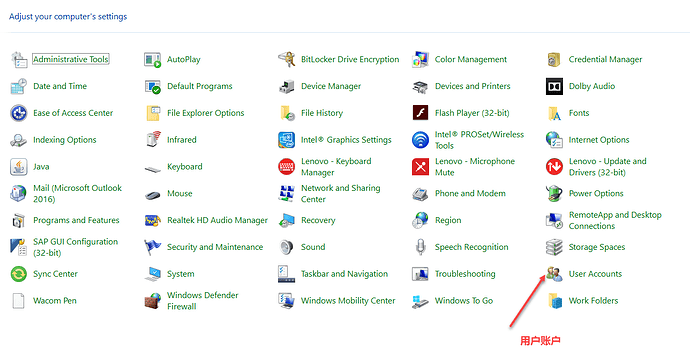
Task: Open the Phone and Modem icon
Action: click(x=420, y=194)
